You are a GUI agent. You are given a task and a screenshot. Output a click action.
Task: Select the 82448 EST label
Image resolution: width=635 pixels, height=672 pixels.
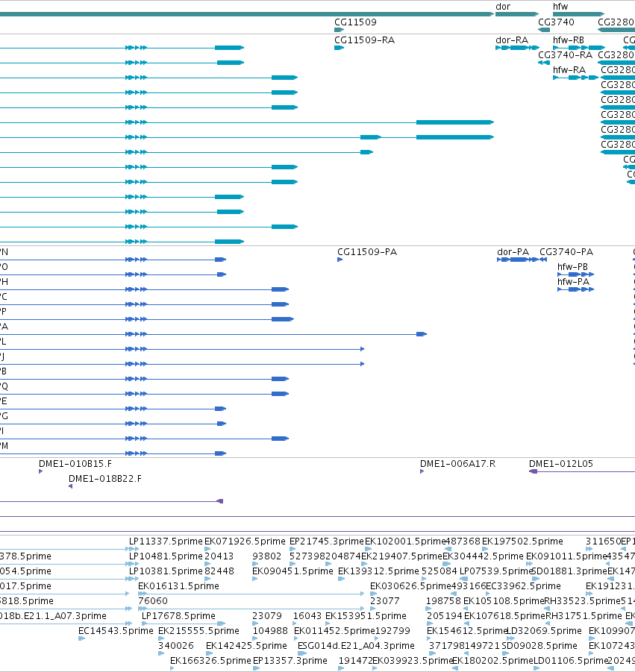click(219, 571)
